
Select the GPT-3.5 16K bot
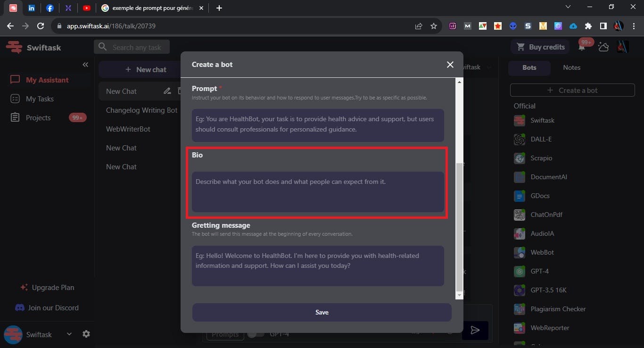[540, 290]
